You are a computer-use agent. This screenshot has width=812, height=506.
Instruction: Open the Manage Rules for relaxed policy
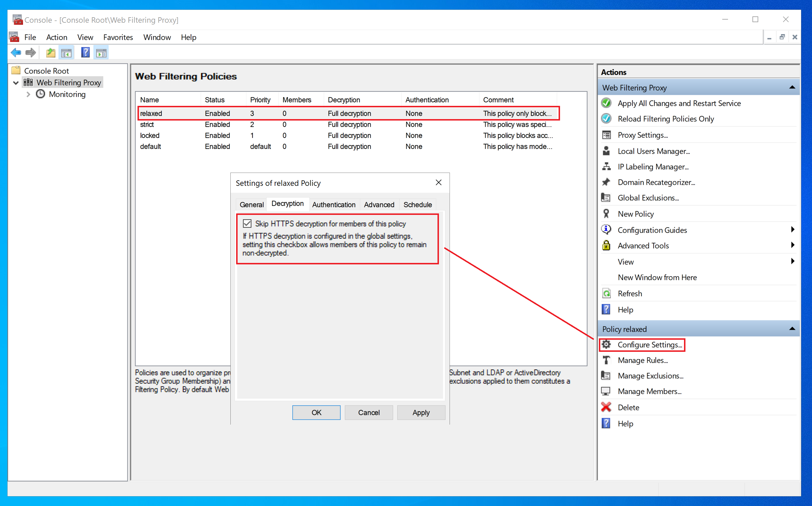643,360
